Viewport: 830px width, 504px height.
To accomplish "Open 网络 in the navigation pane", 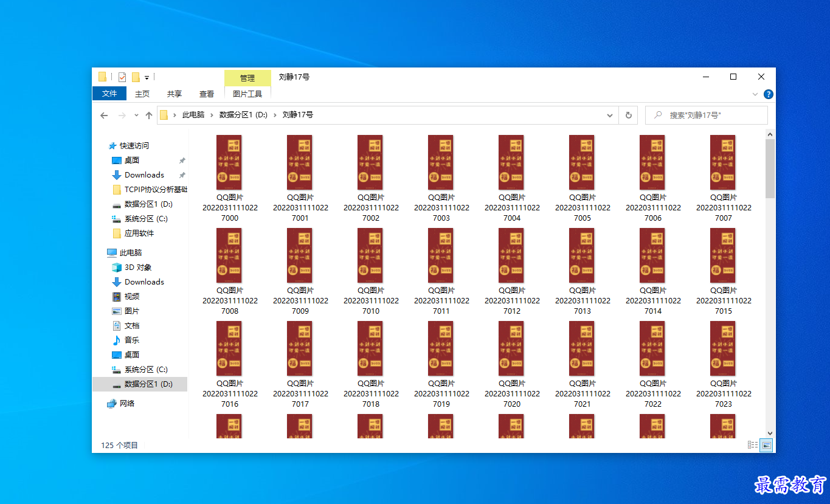I will 127,404.
